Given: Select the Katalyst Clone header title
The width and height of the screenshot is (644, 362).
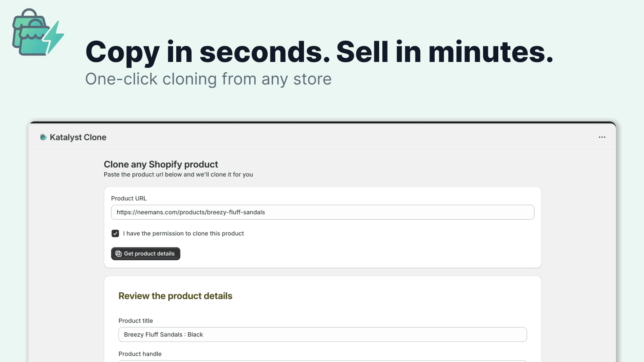Looking at the screenshot, I should [78, 137].
